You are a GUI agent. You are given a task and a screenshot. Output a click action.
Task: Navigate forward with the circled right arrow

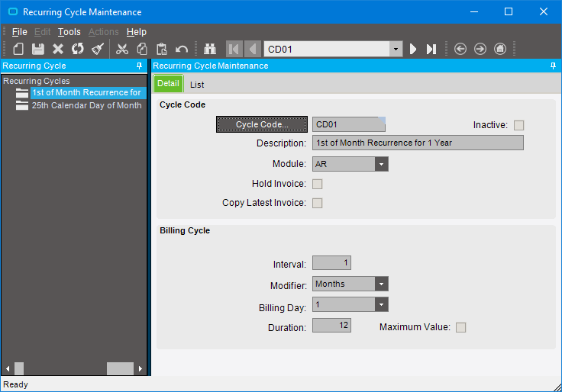tap(480, 49)
